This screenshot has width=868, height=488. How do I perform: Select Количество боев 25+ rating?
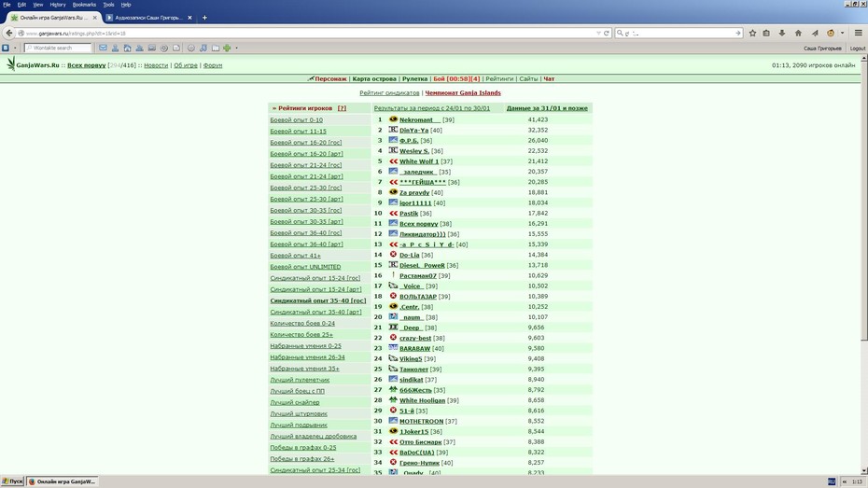click(301, 335)
